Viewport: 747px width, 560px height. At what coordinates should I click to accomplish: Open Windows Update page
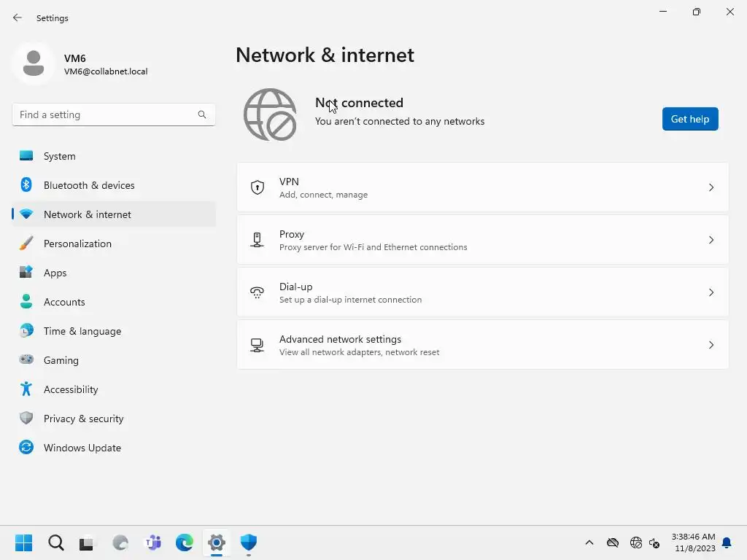(x=113, y=448)
